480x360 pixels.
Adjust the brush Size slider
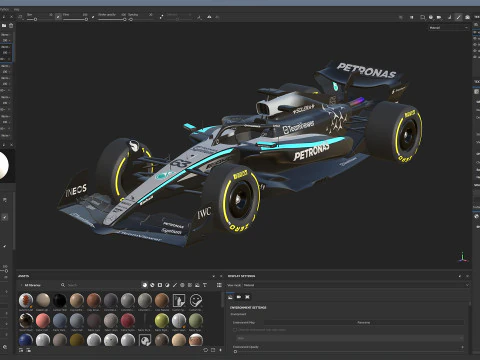point(35,19)
